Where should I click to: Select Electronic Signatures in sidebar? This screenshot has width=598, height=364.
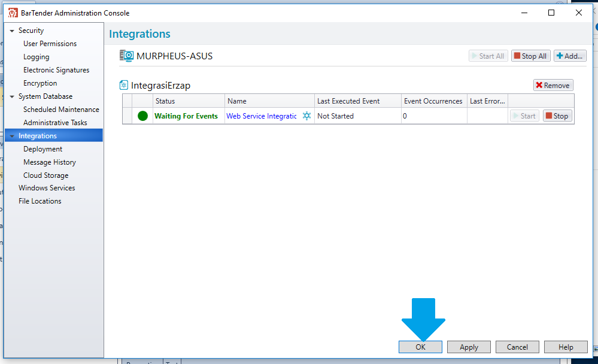(x=56, y=70)
